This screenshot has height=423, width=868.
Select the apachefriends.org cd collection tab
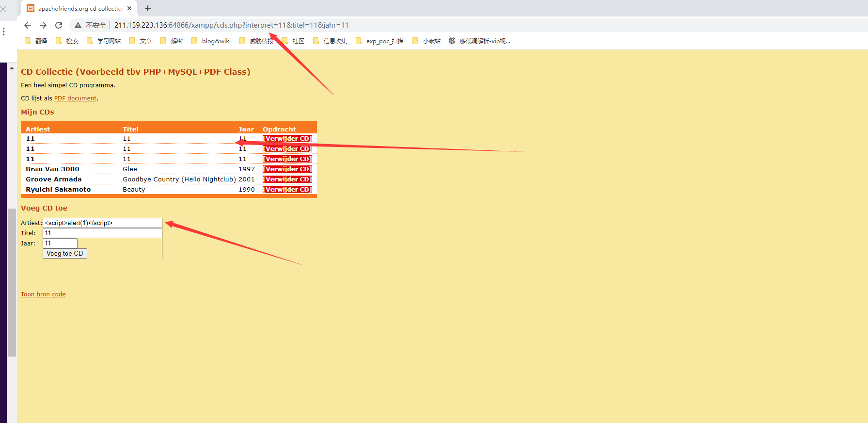[79, 8]
